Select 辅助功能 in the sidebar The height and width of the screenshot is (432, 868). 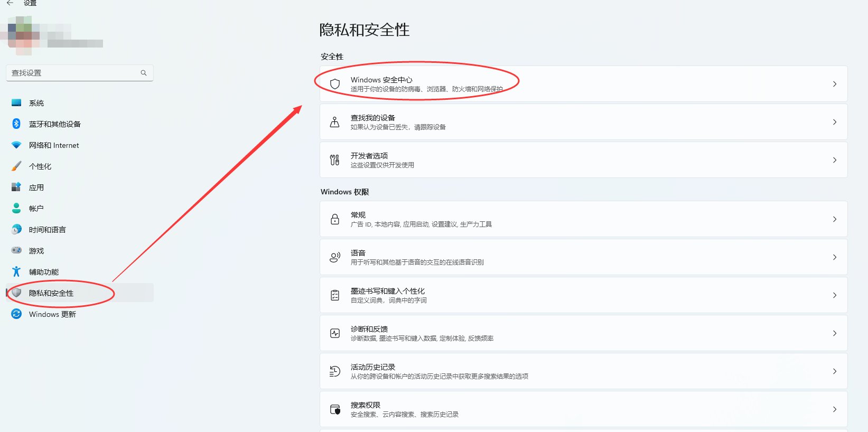(x=80, y=272)
